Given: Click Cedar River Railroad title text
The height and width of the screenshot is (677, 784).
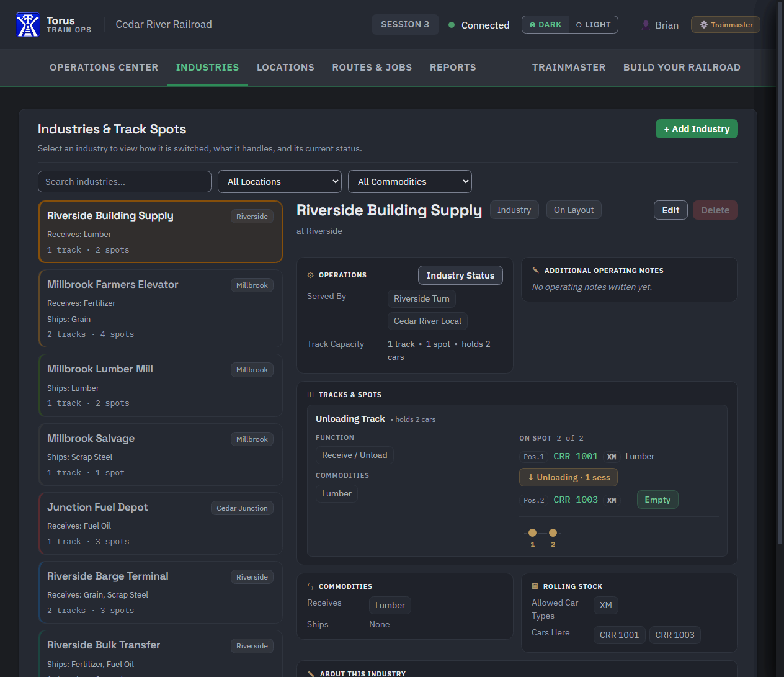Looking at the screenshot, I should click(164, 24).
